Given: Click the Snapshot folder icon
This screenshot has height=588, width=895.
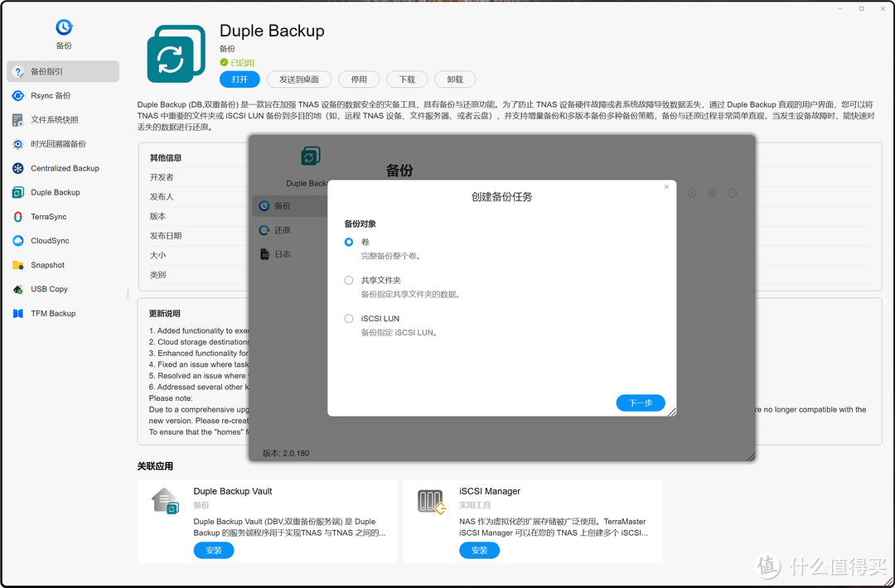Looking at the screenshot, I should (18, 265).
